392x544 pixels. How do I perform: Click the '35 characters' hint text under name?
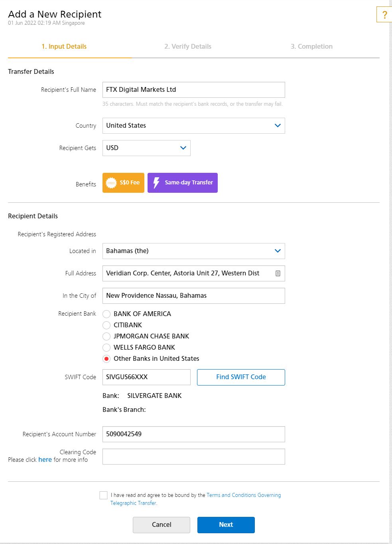point(193,104)
